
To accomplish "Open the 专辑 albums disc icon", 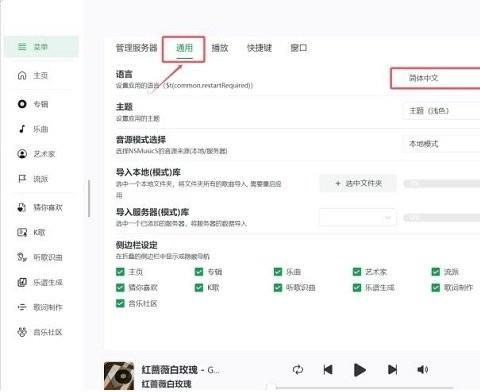I will [x=22, y=104].
